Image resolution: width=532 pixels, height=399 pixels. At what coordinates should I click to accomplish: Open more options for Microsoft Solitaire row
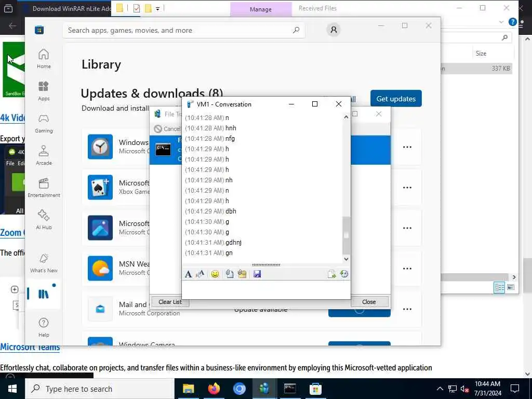pos(407,187)
